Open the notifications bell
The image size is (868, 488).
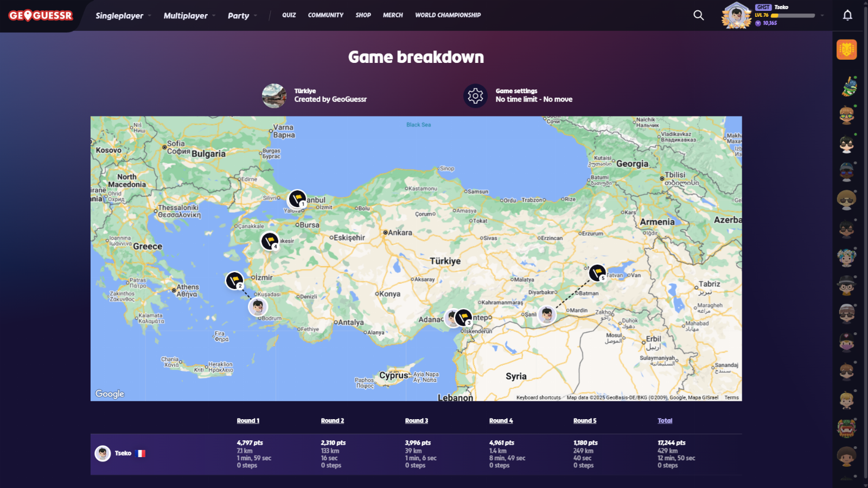[847, 15]
